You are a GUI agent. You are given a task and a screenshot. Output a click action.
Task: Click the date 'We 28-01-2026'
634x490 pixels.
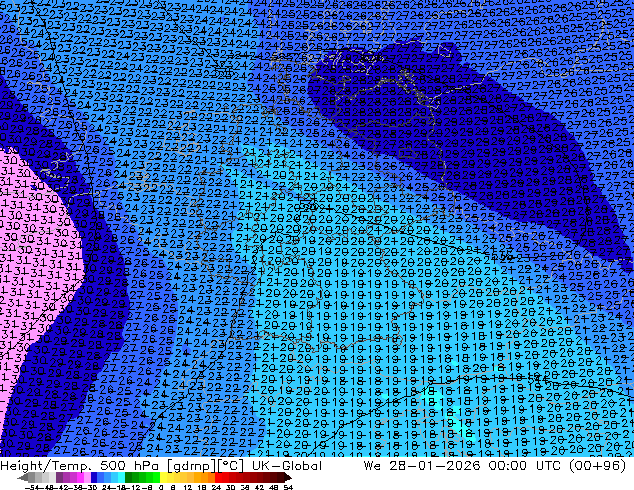click(422, 466)
